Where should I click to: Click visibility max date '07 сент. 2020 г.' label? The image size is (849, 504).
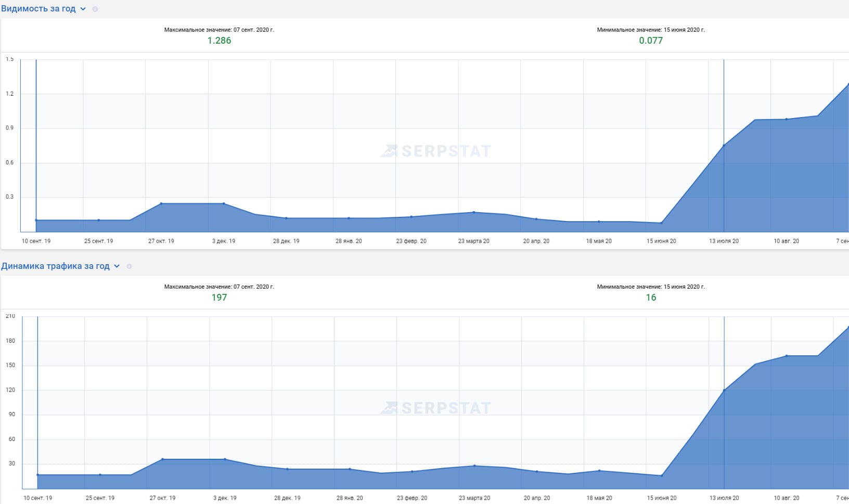254,30
